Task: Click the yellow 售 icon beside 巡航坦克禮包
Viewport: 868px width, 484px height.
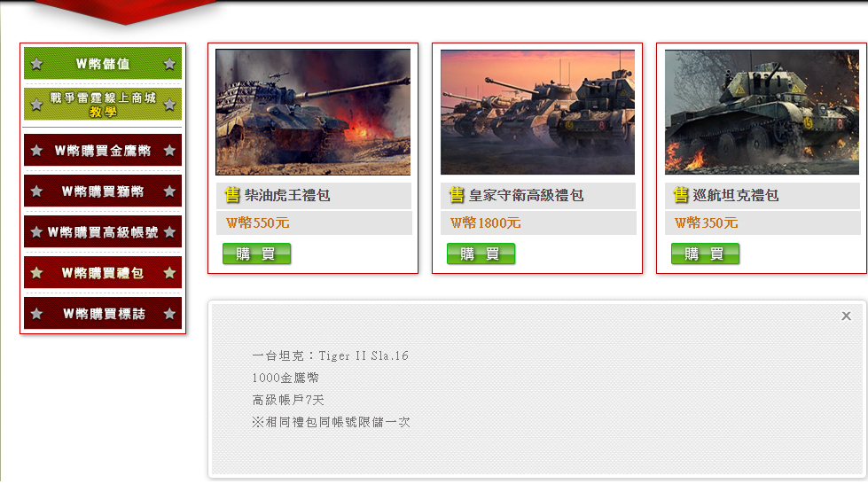Action: [680, 195]
